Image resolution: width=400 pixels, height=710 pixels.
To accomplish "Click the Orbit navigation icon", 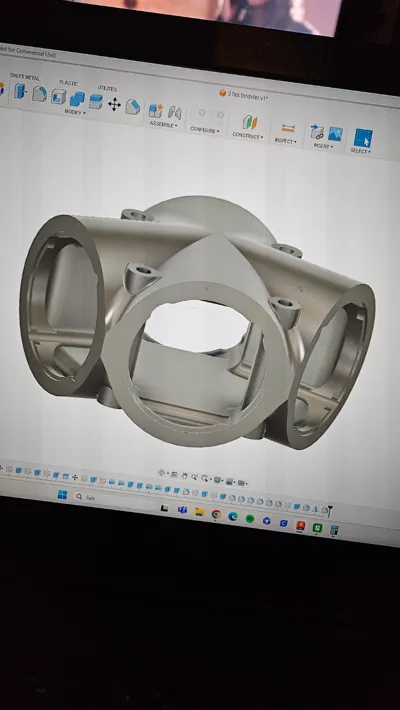I will 161,473.
